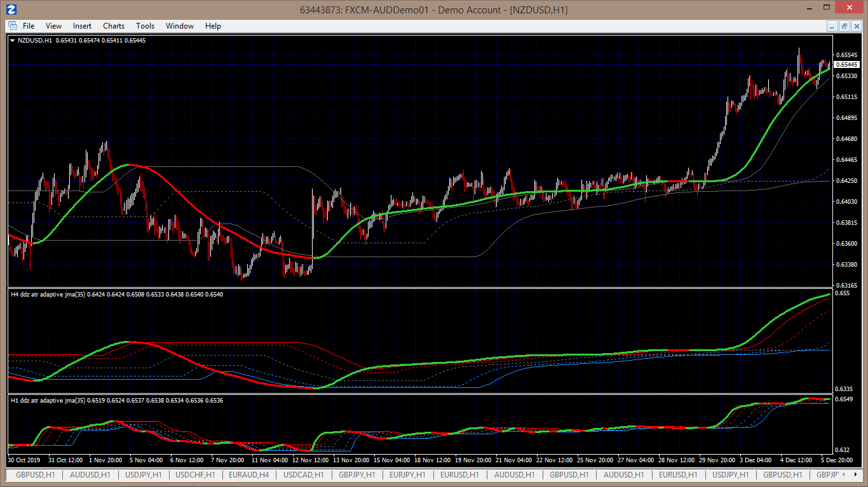Maximize the main MetaTrader window
The height and width of the screenshot is (487, 868).
[x=827, y=7]
